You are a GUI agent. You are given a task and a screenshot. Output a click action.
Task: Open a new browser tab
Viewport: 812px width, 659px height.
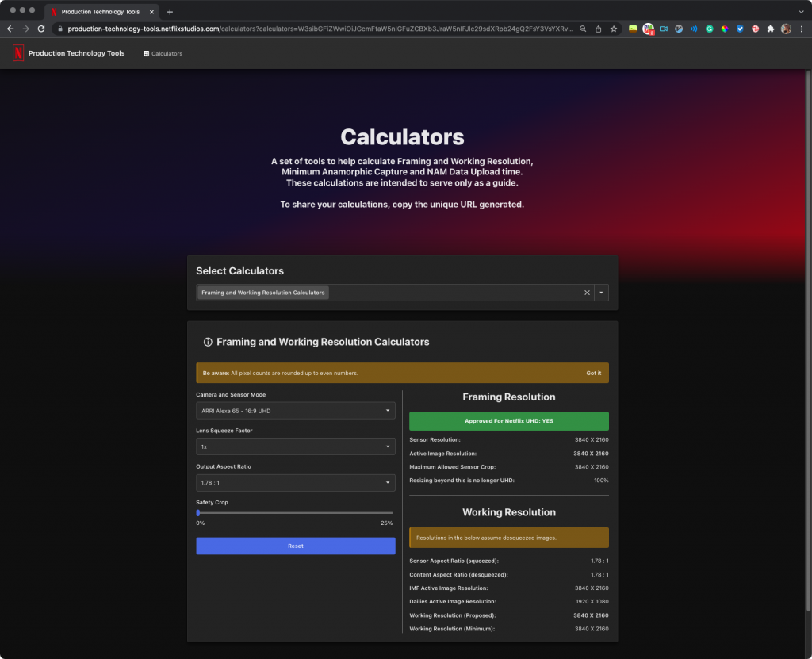(x=170, y=12)
